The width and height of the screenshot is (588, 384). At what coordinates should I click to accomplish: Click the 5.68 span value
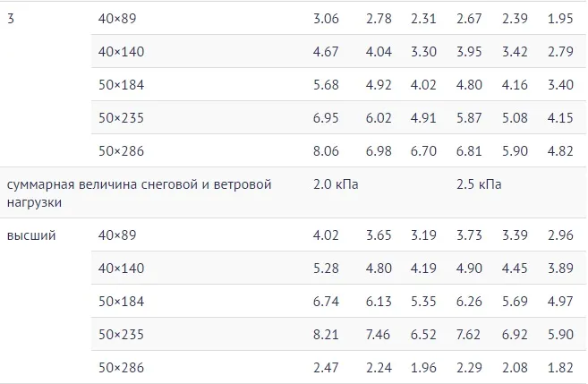point(327,85)
